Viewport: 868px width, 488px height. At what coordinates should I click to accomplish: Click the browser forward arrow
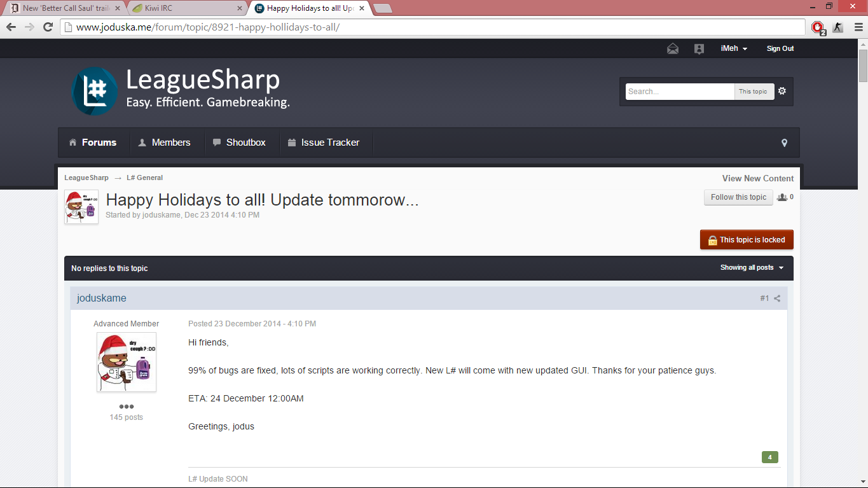click(29, 27)
